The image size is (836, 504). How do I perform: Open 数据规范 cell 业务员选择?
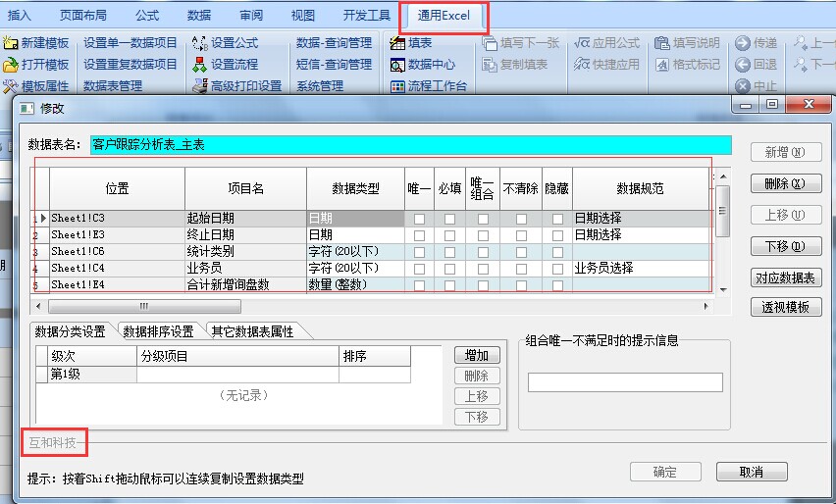[x=641, y=268]
